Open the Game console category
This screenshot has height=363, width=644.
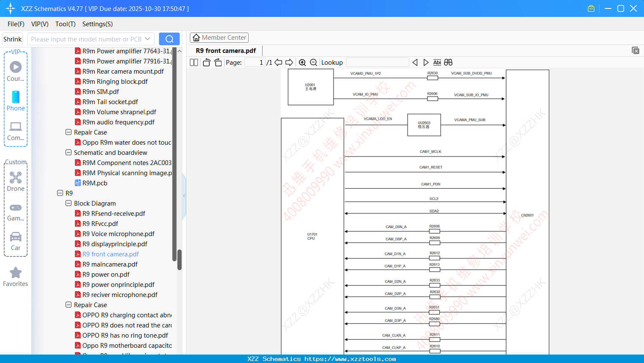click(16, 212)
